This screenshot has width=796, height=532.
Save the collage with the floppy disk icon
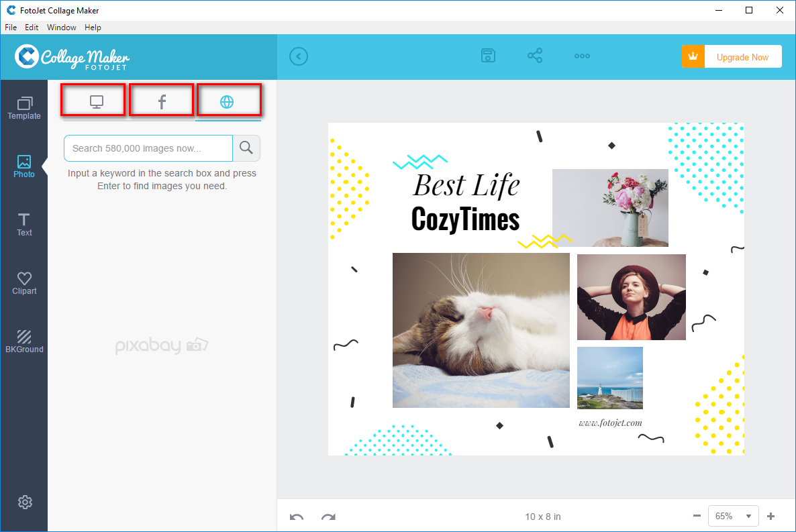(488, 56)
